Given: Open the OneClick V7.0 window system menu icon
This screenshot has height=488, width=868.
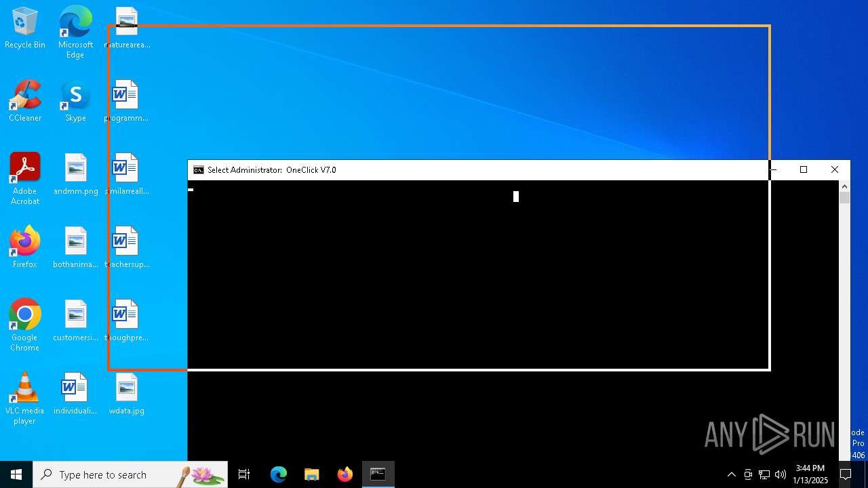Looking at the screenshot, I should [199, 170].
